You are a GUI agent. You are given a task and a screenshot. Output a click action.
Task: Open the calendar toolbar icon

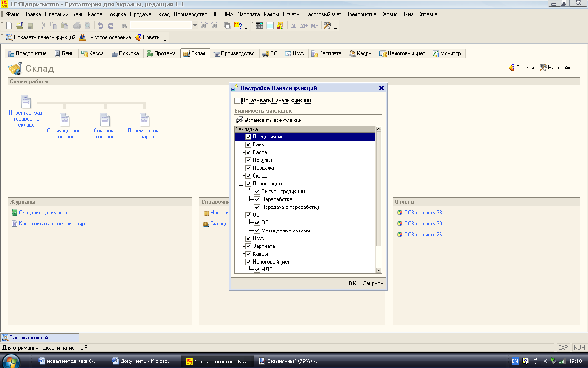click(x=270, y=26)
